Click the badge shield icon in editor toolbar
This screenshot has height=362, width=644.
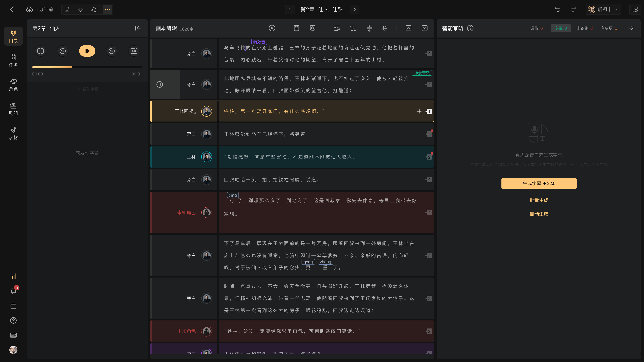[x=312, y=28]
